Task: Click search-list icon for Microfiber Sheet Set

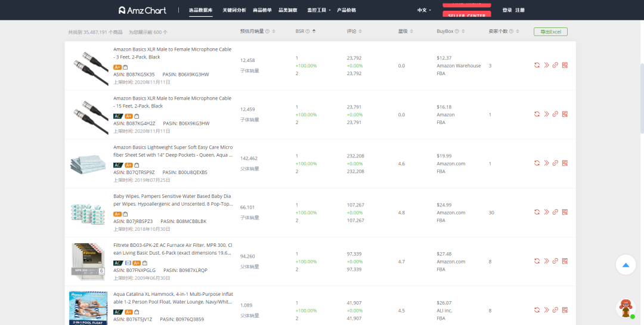Action: tap(565, 163)
